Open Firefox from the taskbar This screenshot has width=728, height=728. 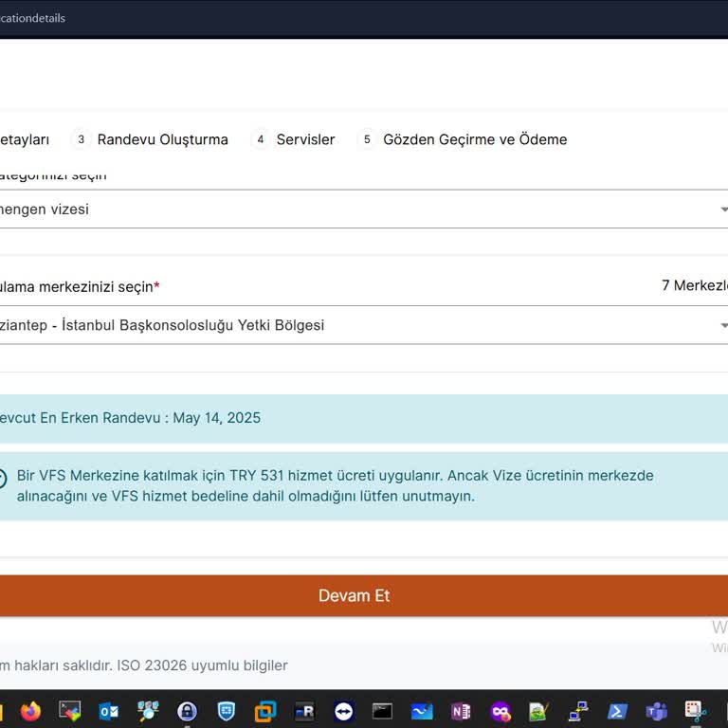pyautogui.click(x=30, y=711)
